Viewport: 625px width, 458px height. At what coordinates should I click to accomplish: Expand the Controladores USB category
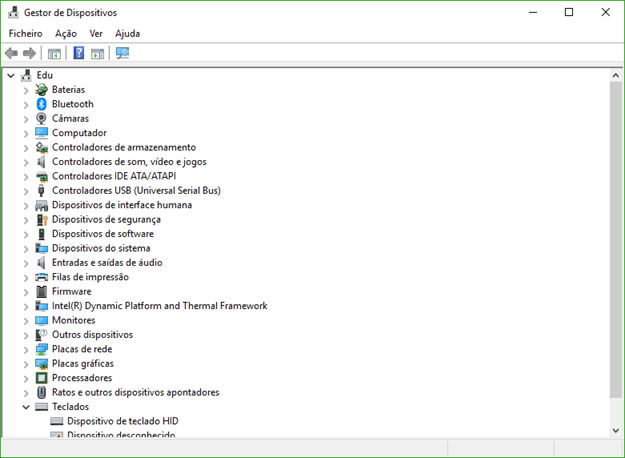26,190
